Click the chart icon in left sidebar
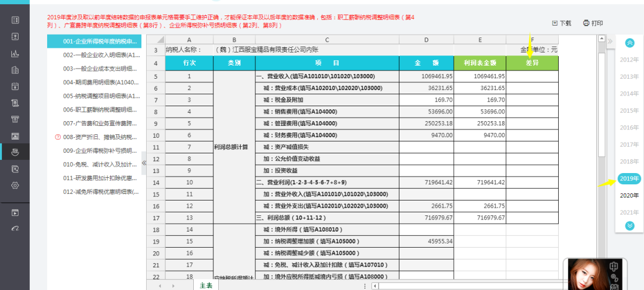The height and width of the screenshot is (290, 644). coord(15,53)
